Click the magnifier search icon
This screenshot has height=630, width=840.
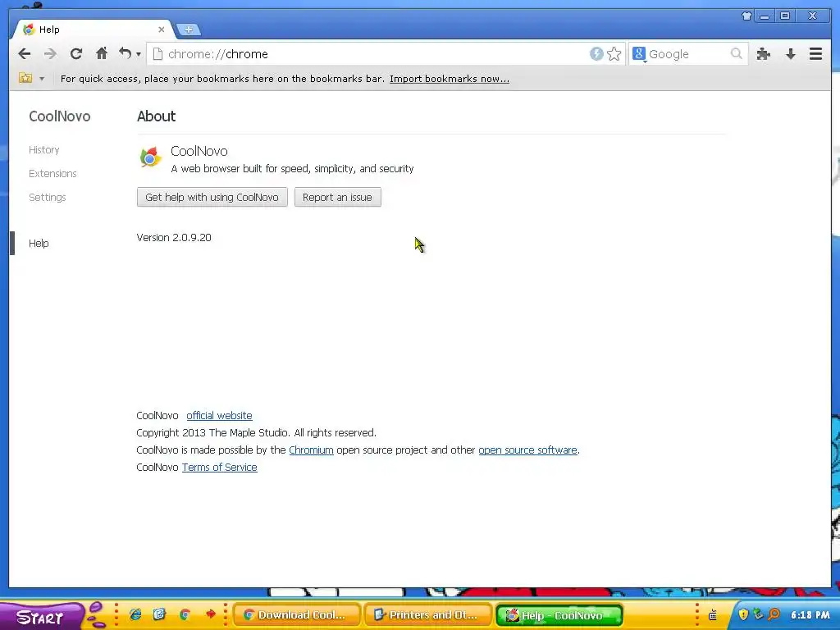tap(737, 53)
